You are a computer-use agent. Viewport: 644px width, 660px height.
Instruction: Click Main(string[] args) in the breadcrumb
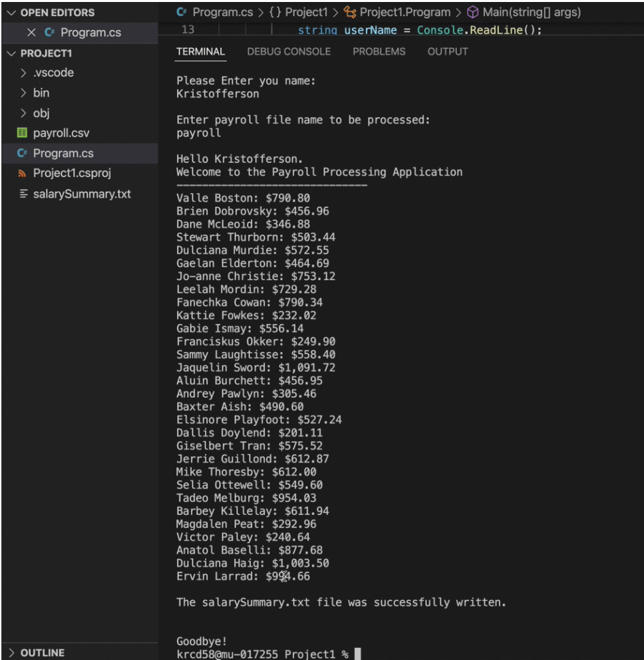[x=532, y=12]
